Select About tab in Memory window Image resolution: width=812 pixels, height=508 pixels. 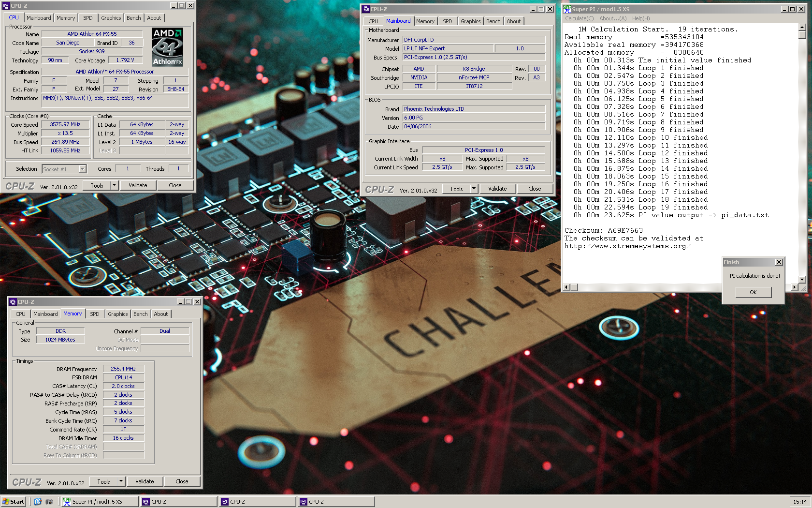[161, 314]
